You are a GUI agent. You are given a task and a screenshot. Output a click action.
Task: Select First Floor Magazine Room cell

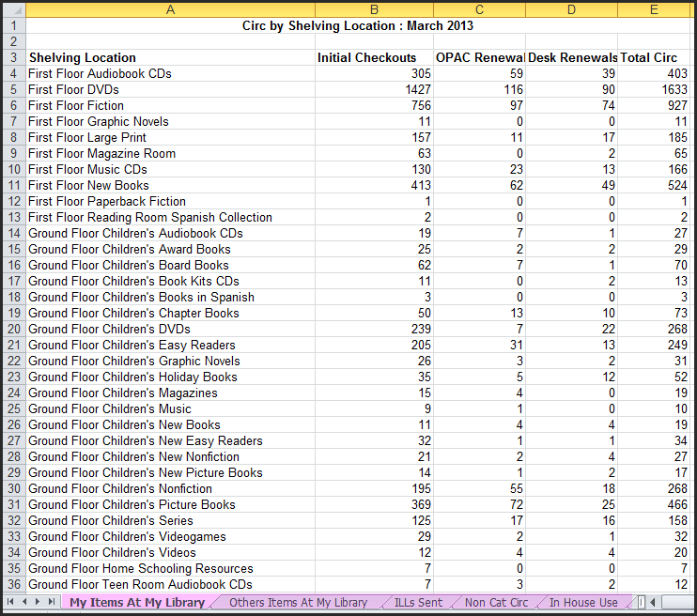[x=170, y=154]
